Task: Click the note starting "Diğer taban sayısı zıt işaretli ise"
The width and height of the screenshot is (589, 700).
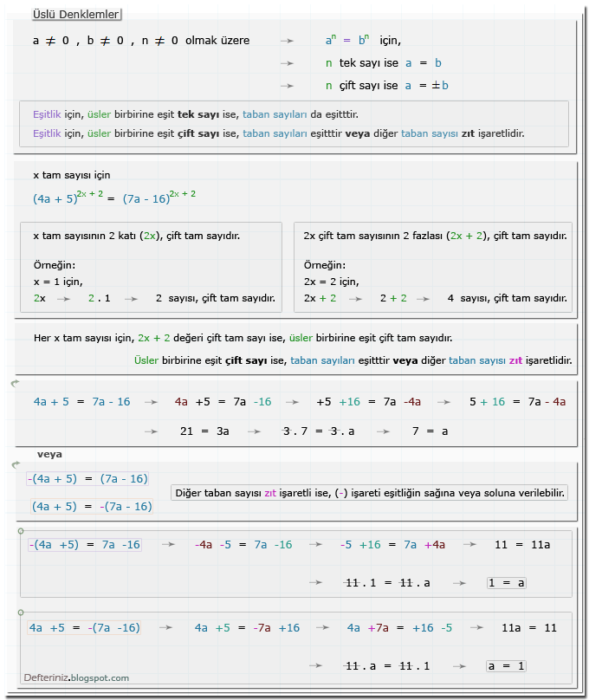Action: (370, 493)
